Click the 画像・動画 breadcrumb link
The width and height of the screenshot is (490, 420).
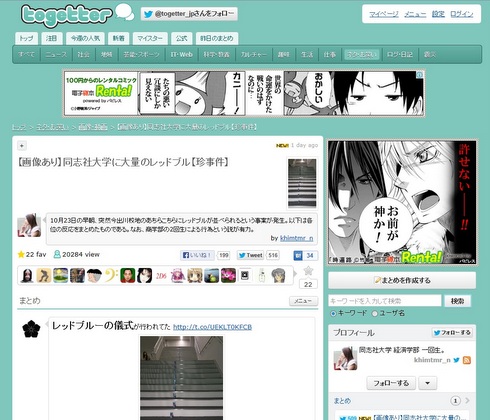[x=93, y=127]
